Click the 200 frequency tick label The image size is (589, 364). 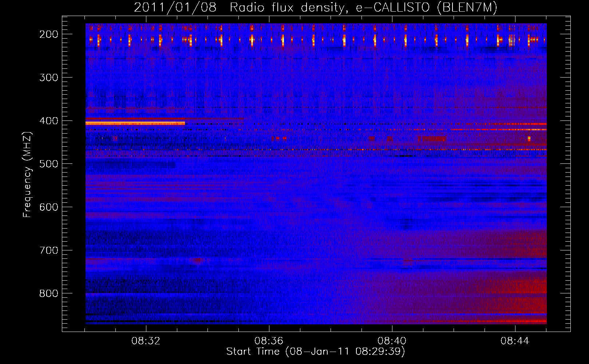[49, 34]
